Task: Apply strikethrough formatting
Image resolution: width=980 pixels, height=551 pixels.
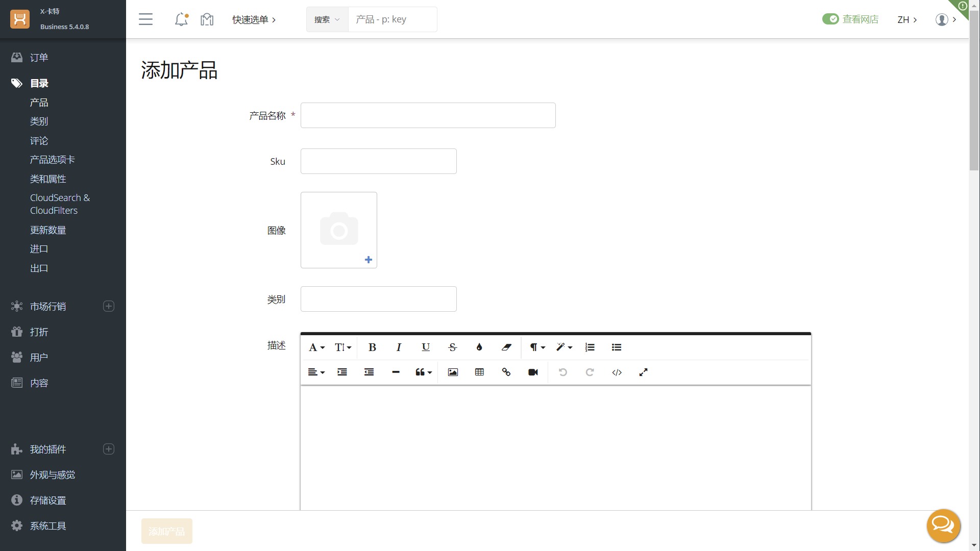Action: tap(452, 347)
